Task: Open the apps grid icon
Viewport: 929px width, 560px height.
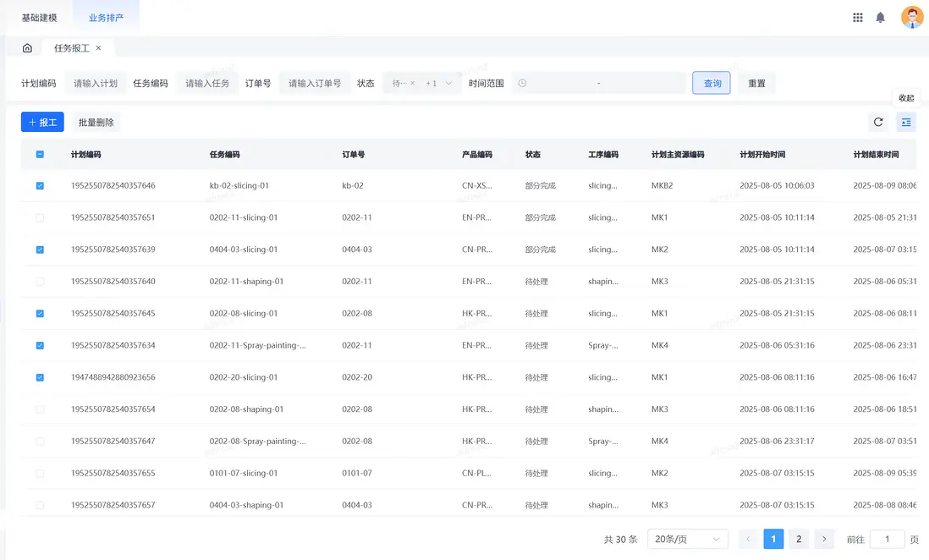Action: 858,17
